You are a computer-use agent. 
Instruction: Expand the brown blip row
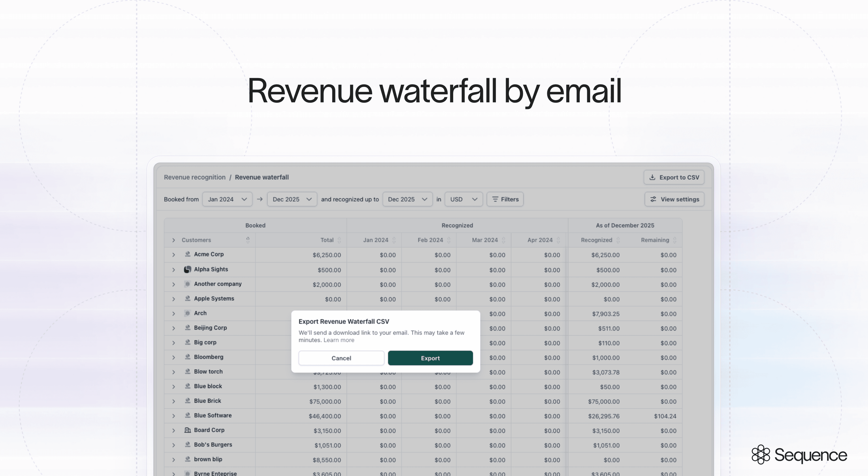tap(173, 460)
